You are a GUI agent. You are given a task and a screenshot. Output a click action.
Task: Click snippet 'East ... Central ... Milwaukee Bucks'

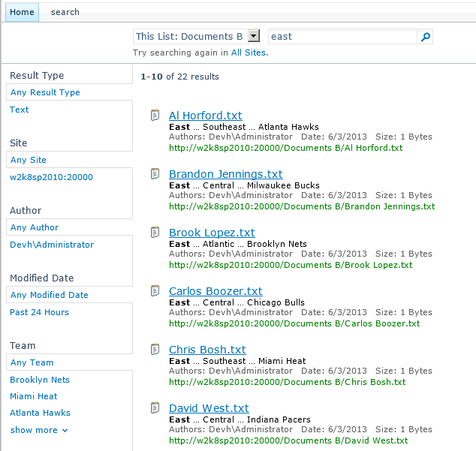click(244, 185)
